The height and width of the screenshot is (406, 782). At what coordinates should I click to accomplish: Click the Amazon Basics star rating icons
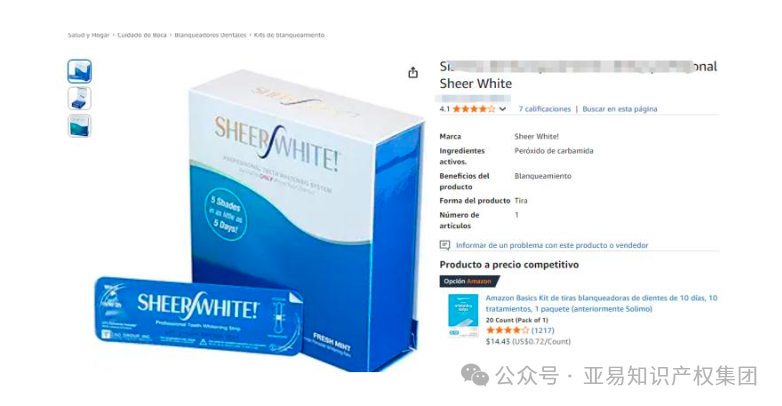(507, 330)
